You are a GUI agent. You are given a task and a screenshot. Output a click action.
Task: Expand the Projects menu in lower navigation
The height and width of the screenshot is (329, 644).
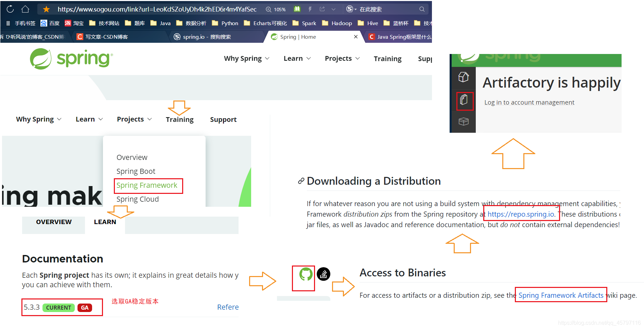134,119
